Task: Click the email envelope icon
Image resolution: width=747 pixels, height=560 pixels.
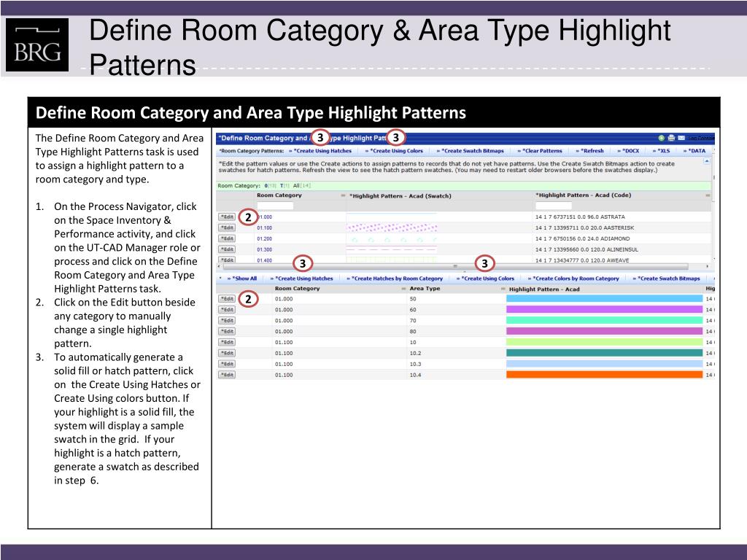Action: 681,138
